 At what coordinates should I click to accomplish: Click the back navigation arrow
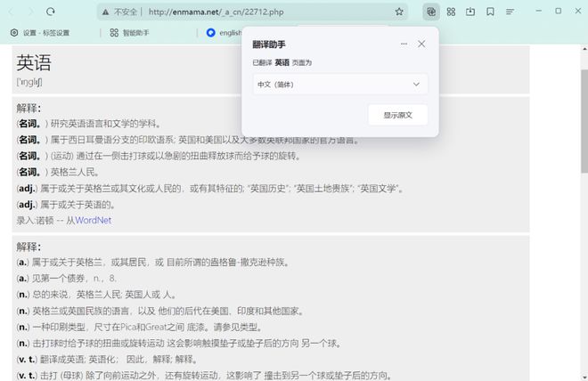point(11,12)
